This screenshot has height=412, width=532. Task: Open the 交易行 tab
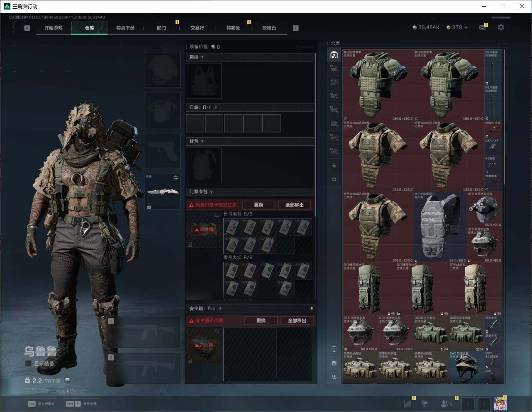click(197, 28)
